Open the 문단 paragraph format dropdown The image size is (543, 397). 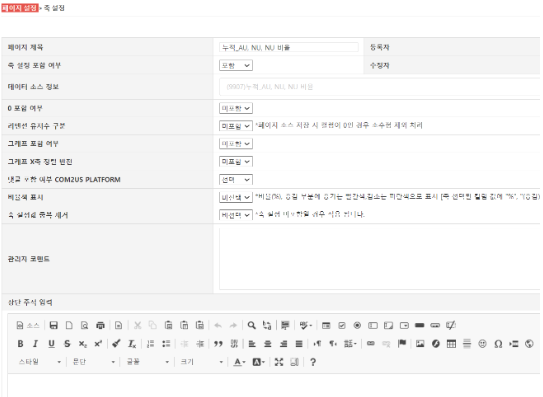click(94, 362)
